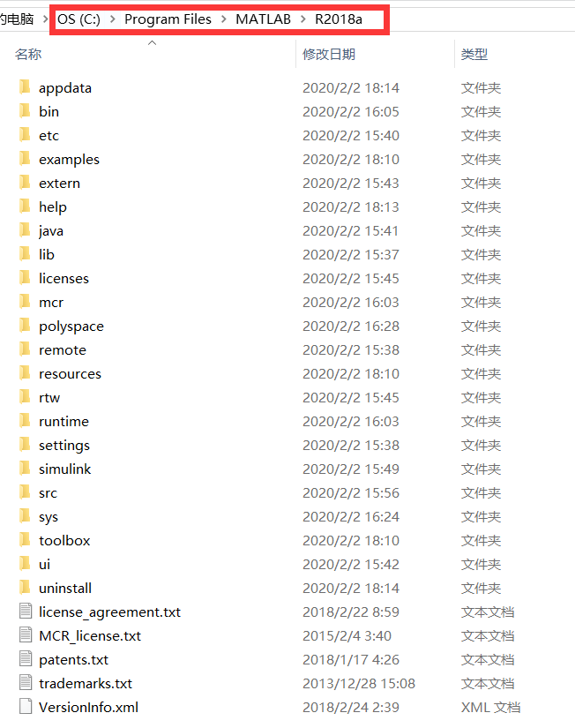Click the patents.txt document icon
The width and height of the screenshot is (575, 728).
(x=26, y=659)
